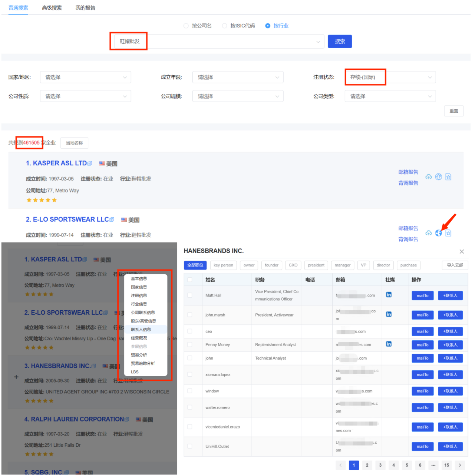472x476 pixels.
Task: Click mailTo button for Matt Hall
Action: point(423,296)
